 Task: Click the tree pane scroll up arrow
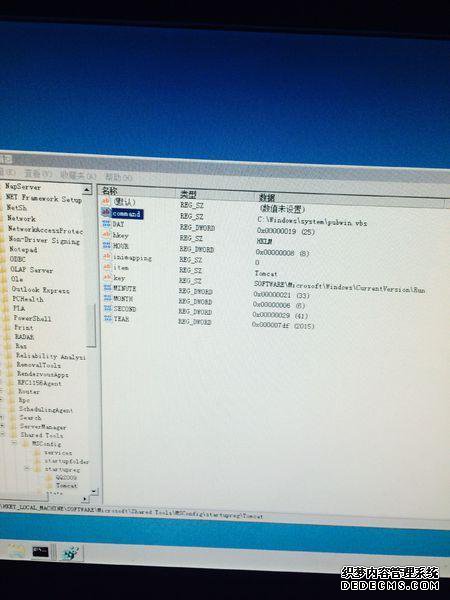click(87, 189)
